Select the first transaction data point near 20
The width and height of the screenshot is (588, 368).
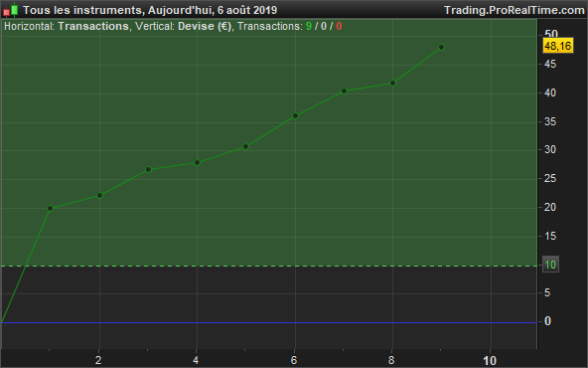pos(51,208)
